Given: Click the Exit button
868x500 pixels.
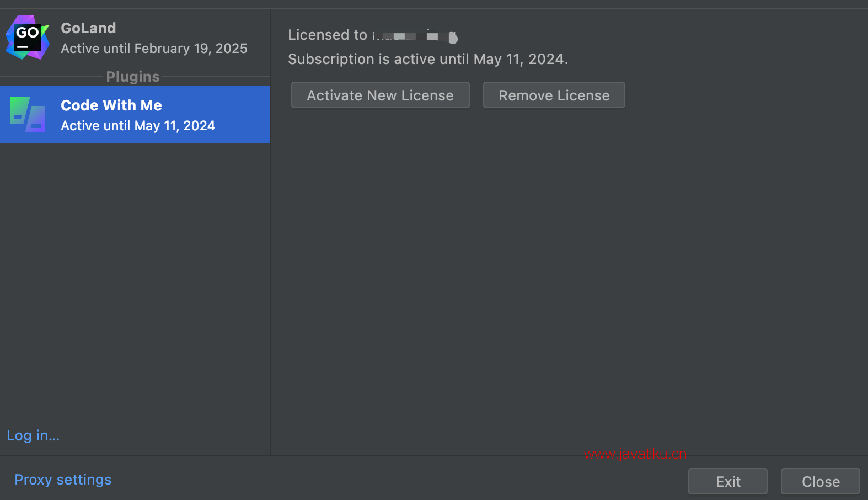Looking at the screenshot, I should click(728, 481).
